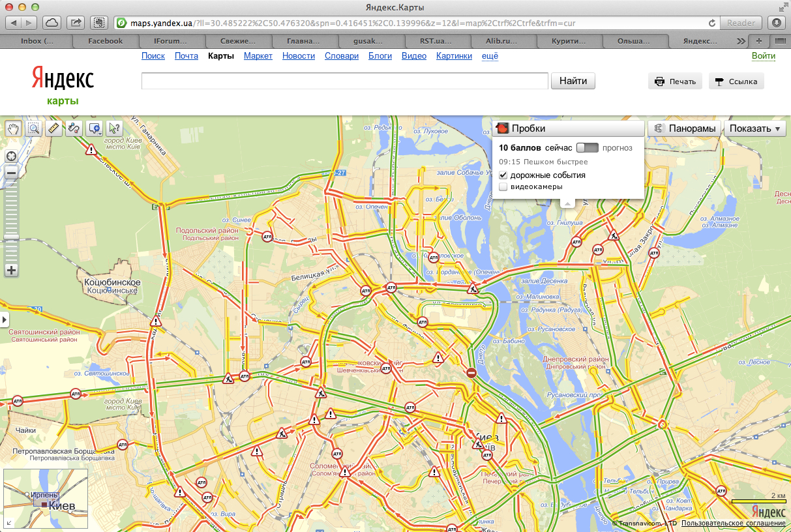The width and height of the screenshot is (791, 532).
Task: Click the Найти search button
Action: [x=573, y=81]
